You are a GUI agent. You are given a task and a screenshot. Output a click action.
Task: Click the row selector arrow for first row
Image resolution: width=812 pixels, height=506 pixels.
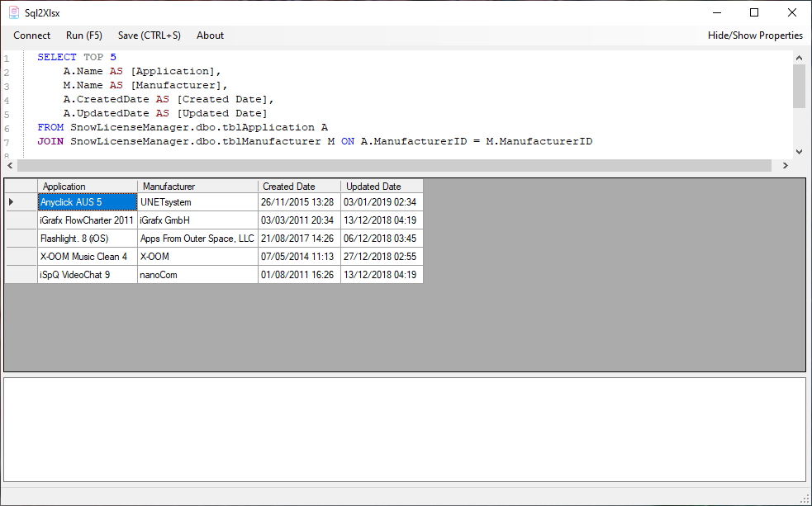[x=12, y=202]
